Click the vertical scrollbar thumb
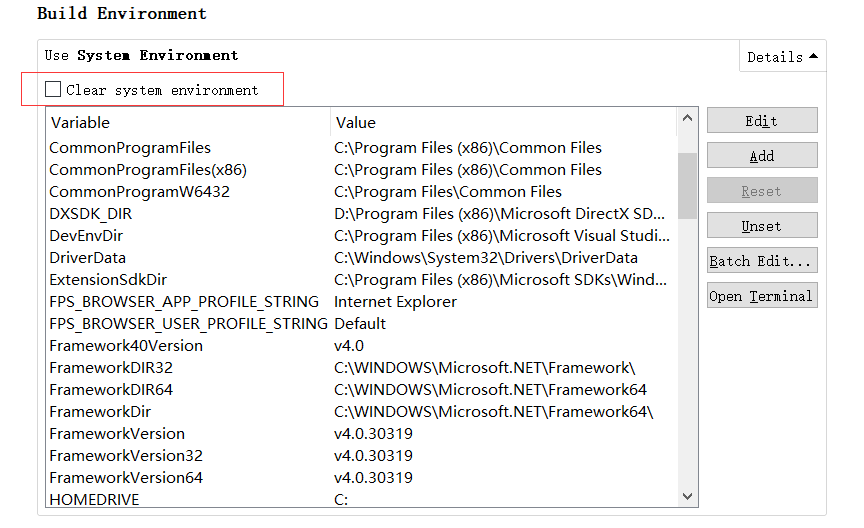The height and width of the screenshot is (528, 864). (687, 186)
